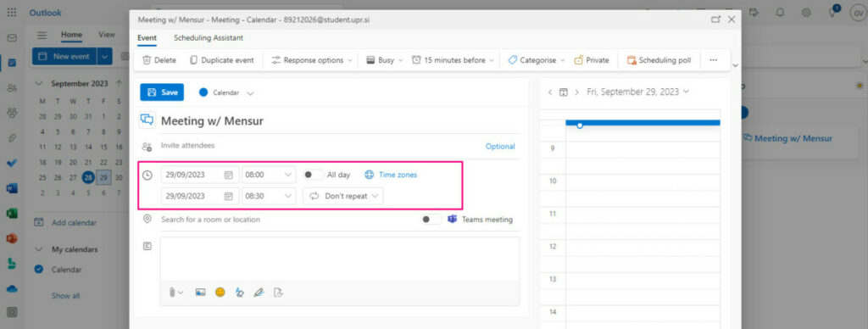The width and height of the screenshot is (868, 329).
Task: Open Mail from the left rail
Action: (x=12, y=38)
